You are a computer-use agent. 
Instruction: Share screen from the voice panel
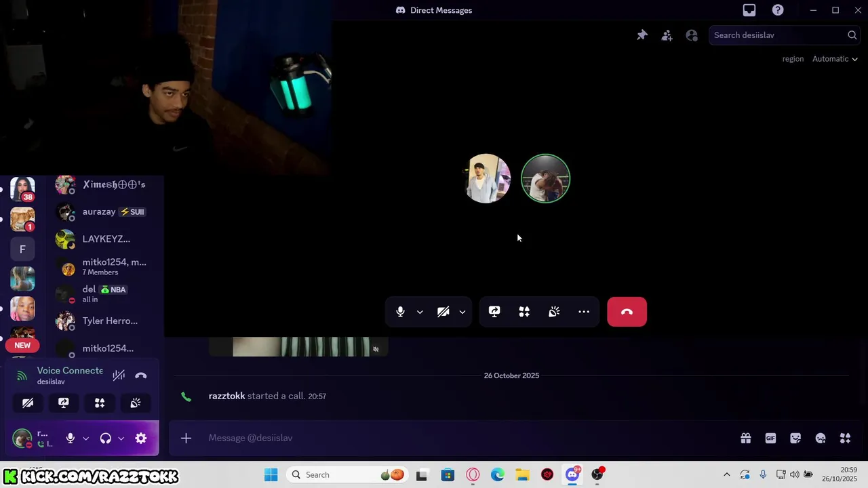click(x=64, y=403)
